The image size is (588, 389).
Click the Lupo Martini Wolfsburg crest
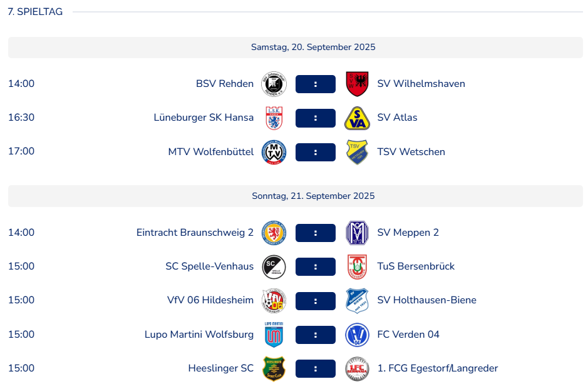click(x=274, y=335)
